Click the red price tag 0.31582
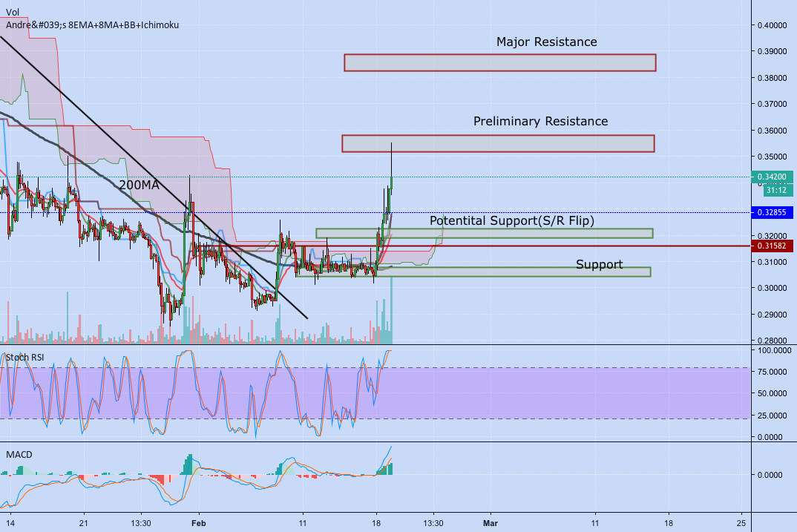The width and height of the screenshot is (797, 532). [x=772, y=246]
